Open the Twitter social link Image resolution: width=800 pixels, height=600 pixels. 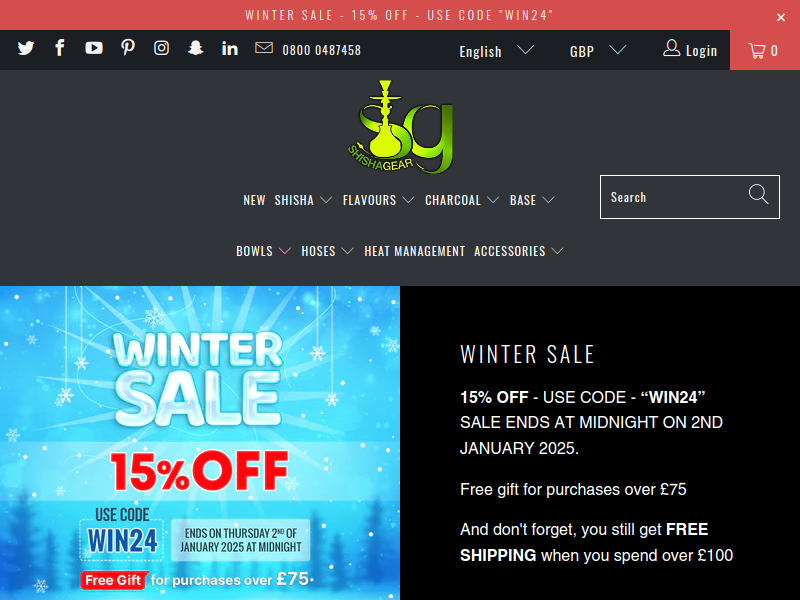(x=26, y=48)
